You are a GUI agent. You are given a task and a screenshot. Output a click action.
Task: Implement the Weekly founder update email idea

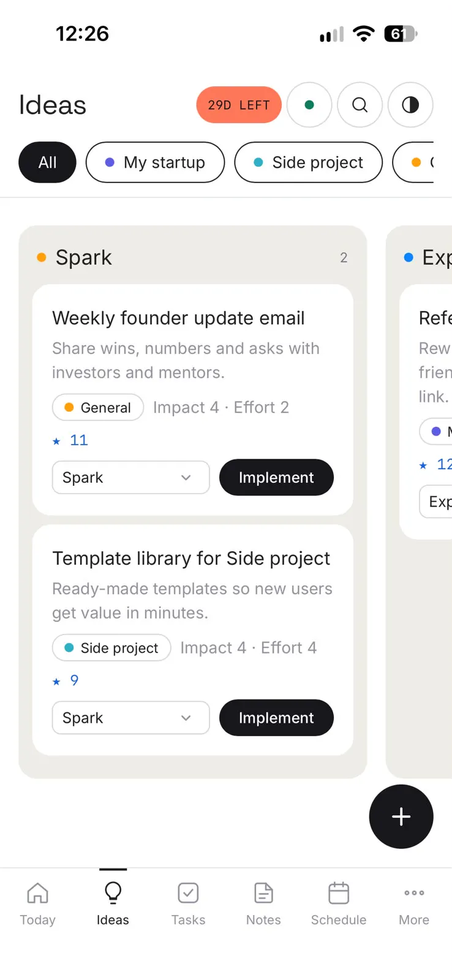coord(276,477)
